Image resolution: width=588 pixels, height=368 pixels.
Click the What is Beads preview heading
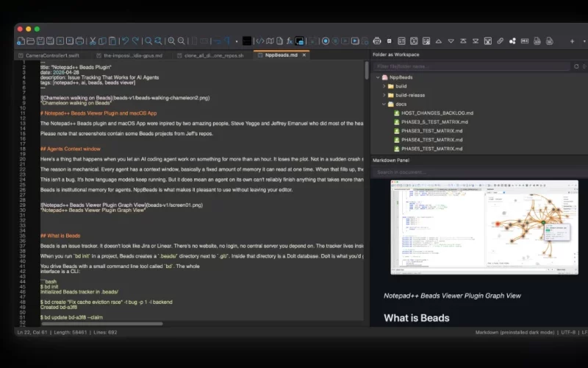[416, 318]
